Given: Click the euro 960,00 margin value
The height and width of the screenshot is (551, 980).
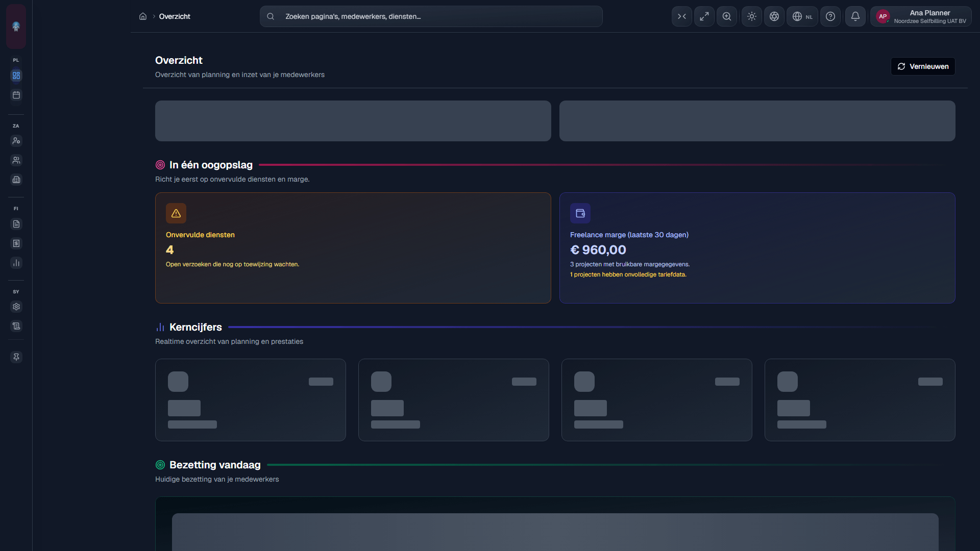Looking at the screenshot, I should point(598,250).
